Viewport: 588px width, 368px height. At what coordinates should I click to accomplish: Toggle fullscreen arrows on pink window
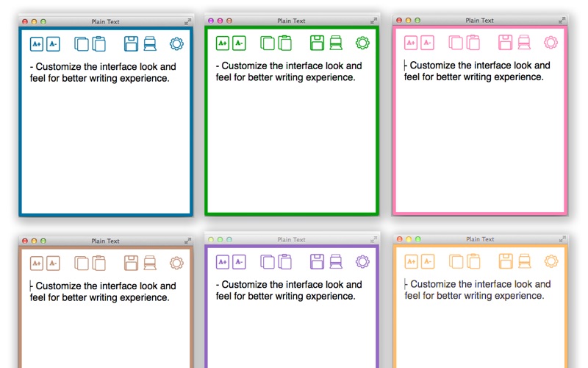coord(562,21)
